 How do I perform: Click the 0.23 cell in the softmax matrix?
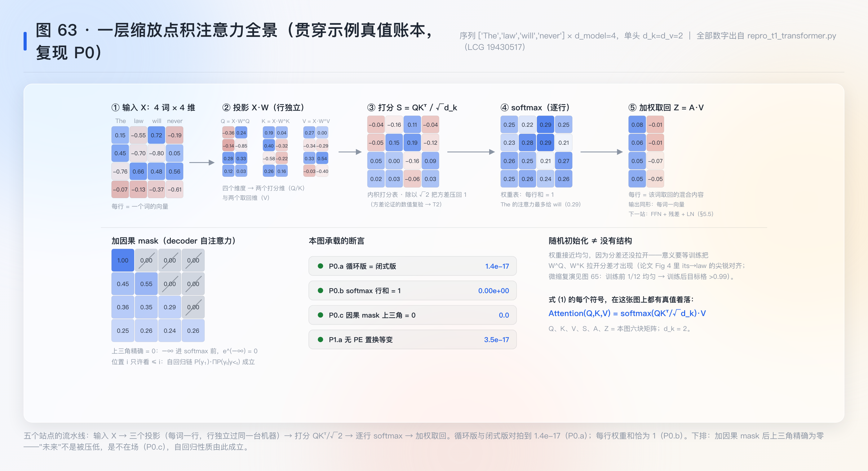coord(509,143)
